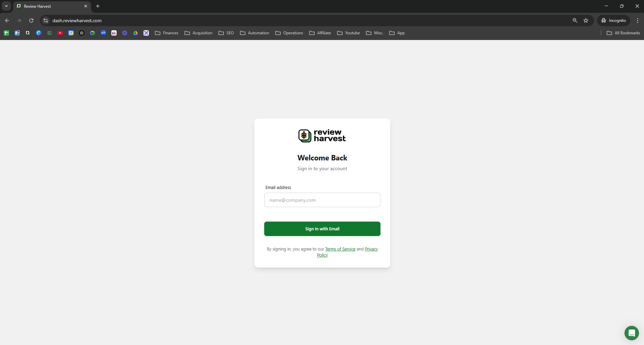
Task: Click the 'Email address' label
Action: click(278, 187)
